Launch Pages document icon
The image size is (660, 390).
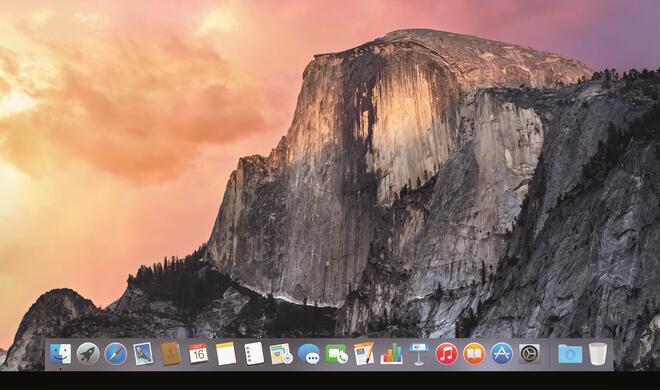point(364,354)
